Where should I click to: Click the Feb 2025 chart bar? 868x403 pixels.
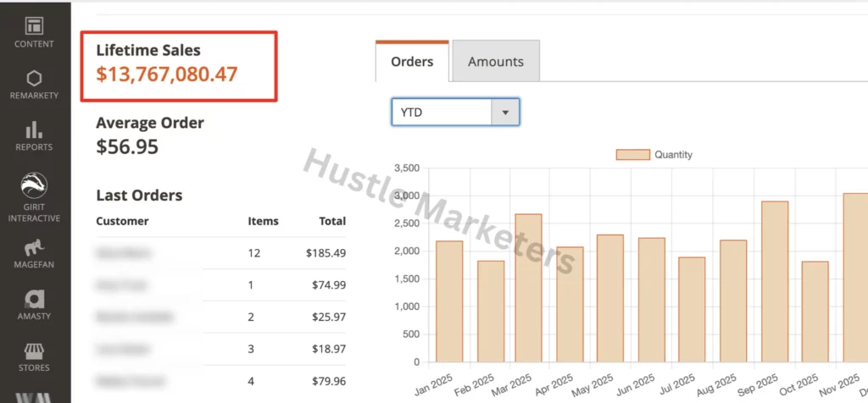pos(491,312)
